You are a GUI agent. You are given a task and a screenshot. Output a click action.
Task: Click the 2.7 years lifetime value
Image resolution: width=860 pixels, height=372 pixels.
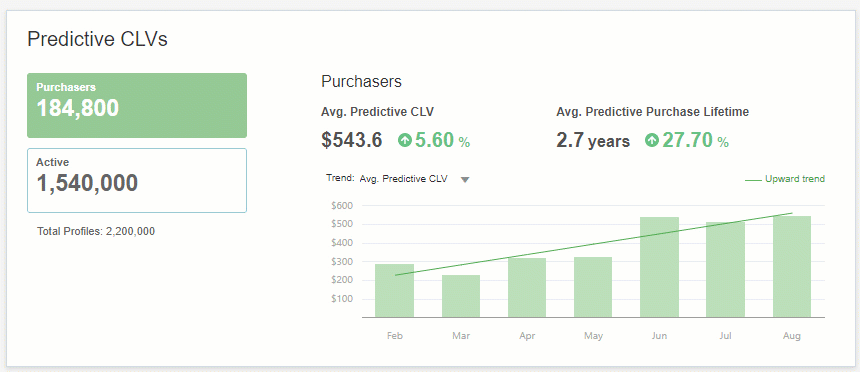pos(593,141)
